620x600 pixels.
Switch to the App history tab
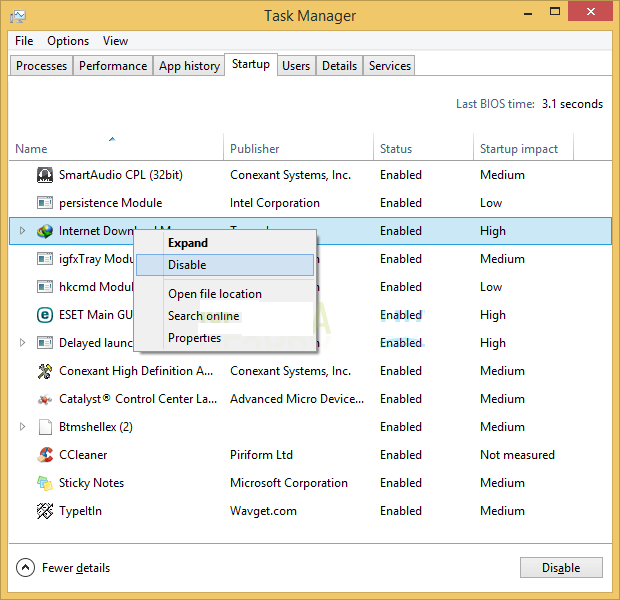pos(189,66)
